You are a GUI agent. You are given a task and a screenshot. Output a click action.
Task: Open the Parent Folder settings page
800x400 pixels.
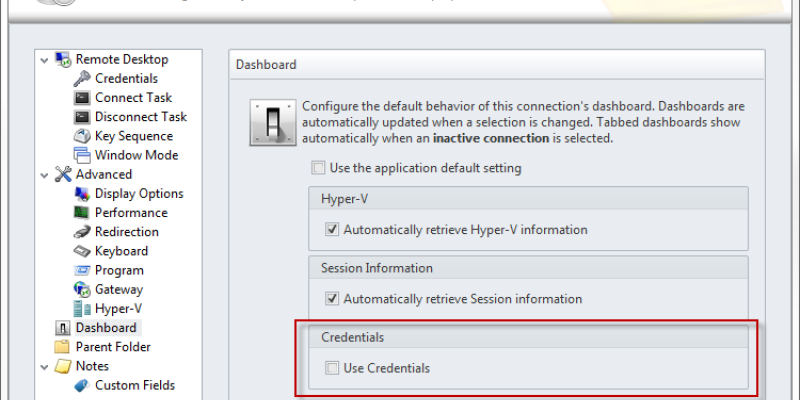113,347
